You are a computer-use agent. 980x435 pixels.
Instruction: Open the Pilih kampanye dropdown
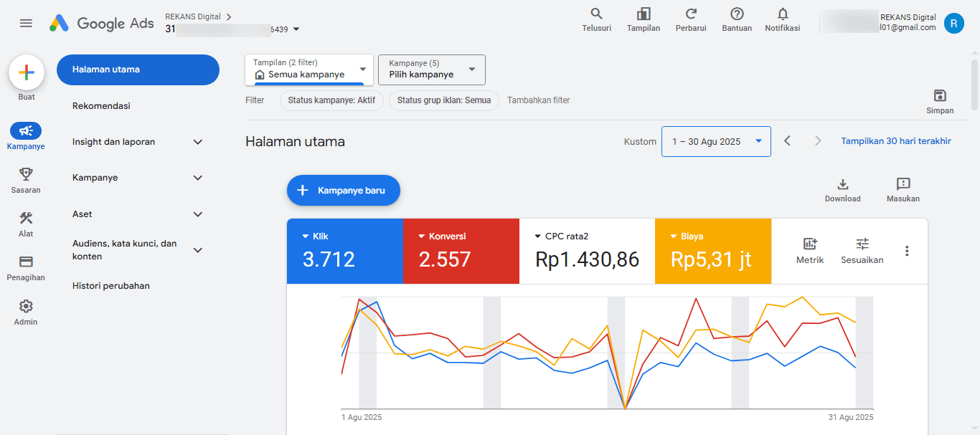coord(432,70)
